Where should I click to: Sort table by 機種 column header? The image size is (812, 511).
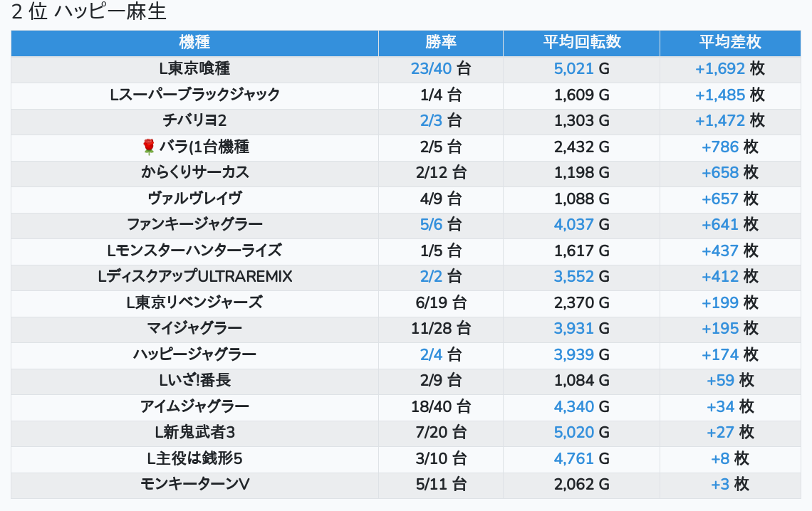194,43
